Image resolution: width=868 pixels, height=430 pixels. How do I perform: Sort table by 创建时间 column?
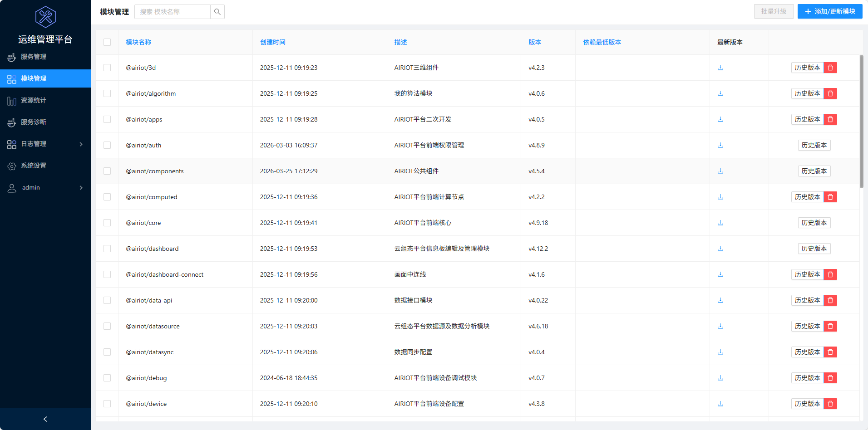(x=272, y=42)
